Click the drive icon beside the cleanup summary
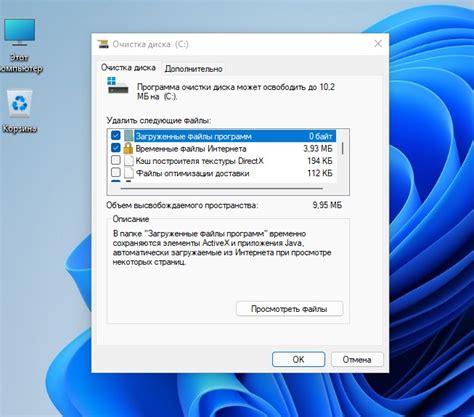 [x=118, y=85]
